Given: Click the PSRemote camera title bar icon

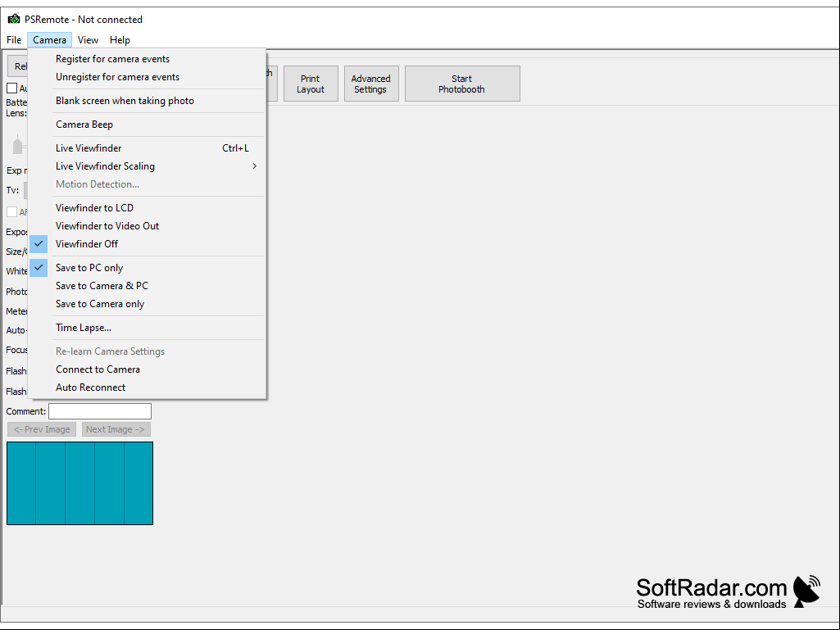Looking at the screenshot, I should pyautogui.click(x=14, y=20).
